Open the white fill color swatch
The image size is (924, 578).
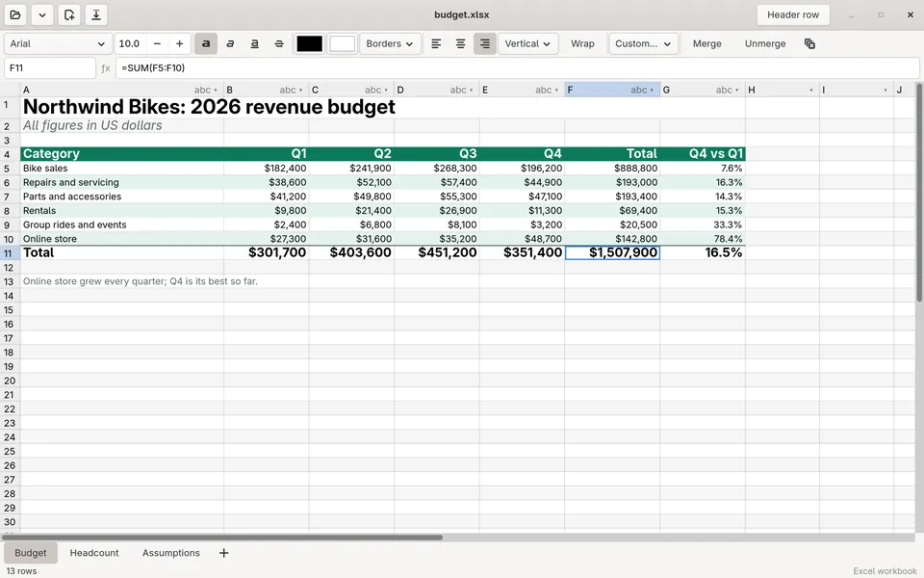click(343, 43)
